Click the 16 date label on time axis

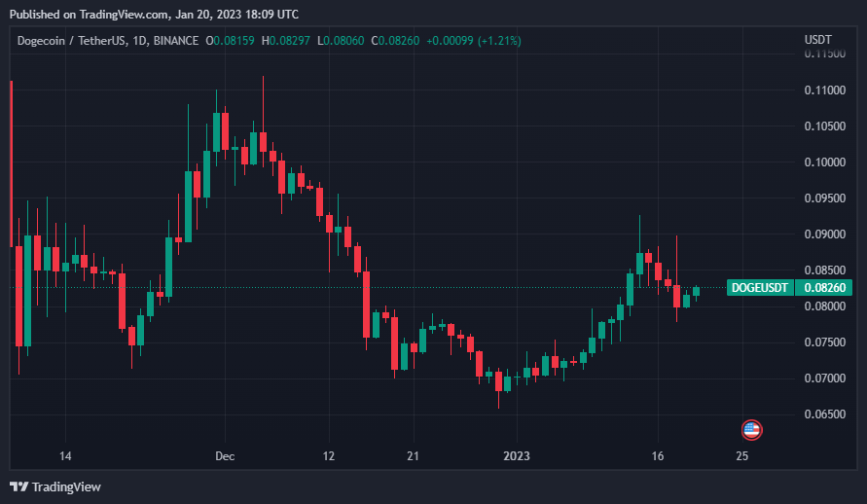tap(658, 456)
